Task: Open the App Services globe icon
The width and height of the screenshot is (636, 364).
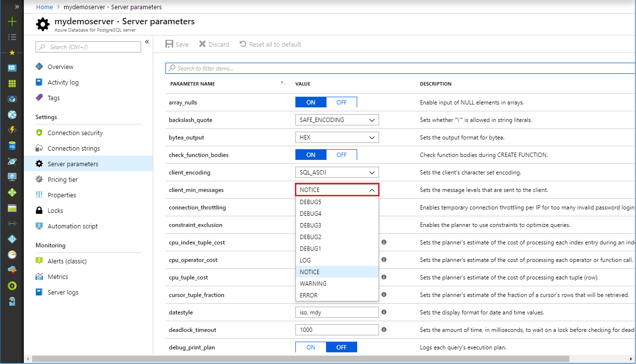Action: click(12, 115)
